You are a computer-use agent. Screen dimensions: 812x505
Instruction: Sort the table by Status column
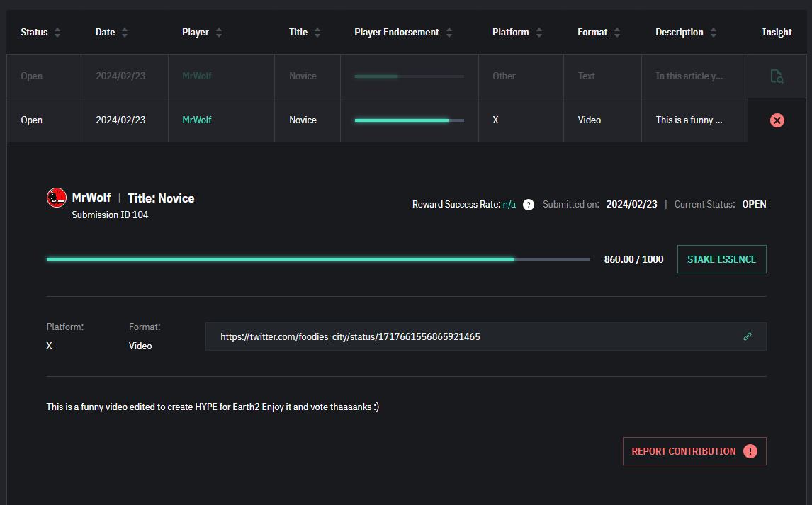pyautogui.click(x=57, y=33)
